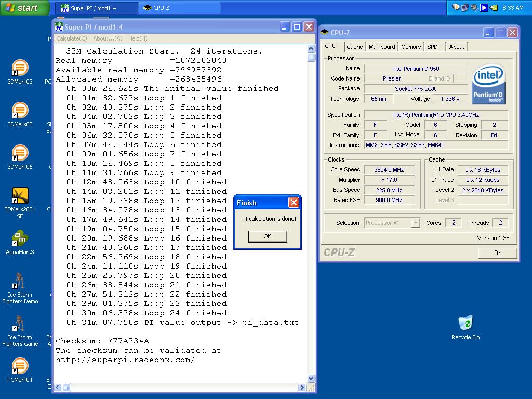Screen dimensions: 532x399
Task: Click OK button in CPU-Z window
Action: coord(498,253)
